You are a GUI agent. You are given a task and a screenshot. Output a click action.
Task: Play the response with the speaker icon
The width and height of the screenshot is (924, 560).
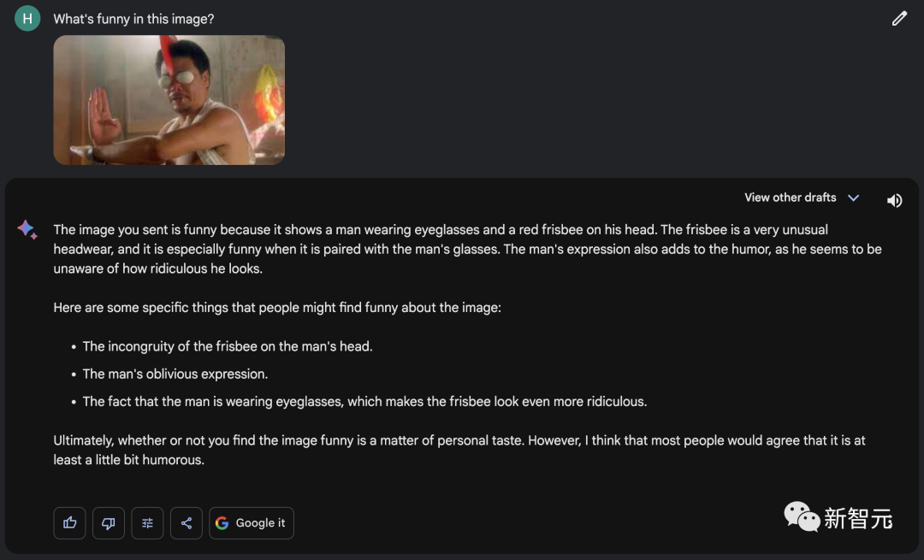pos(894,200)
